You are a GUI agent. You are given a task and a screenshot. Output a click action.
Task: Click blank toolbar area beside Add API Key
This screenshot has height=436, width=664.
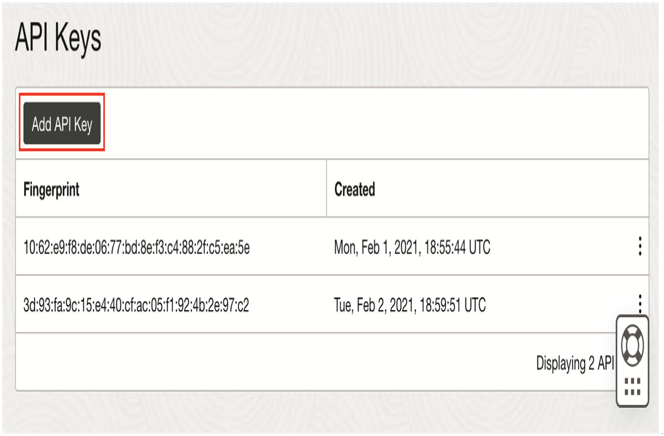375,123
